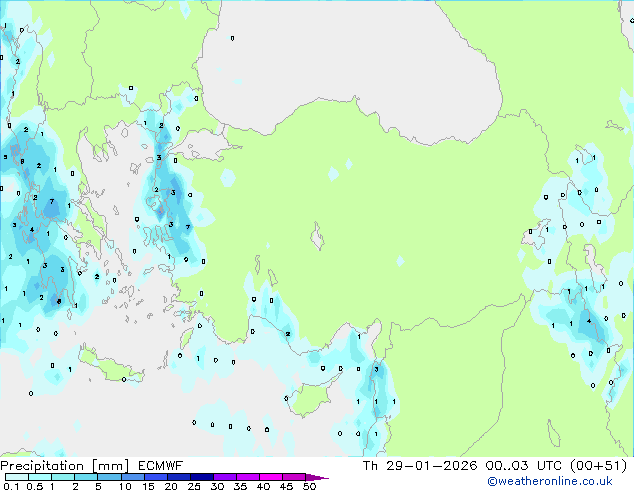The width and height of the screenshot is (634, 490).
Task: Click the 45–50 mm legend color box
Action: [x=294, y=477]
